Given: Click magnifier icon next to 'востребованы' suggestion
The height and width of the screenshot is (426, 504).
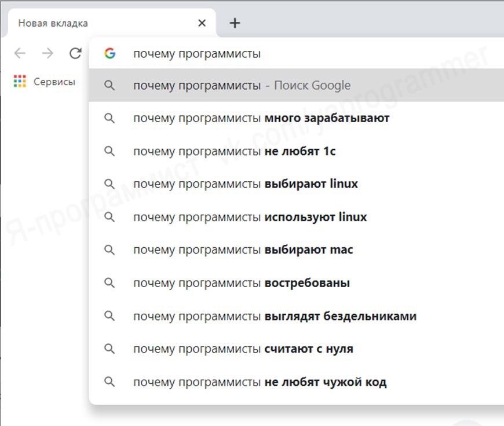Looking at the screenshot, I should pyautogui.click(x=109, y=283).
